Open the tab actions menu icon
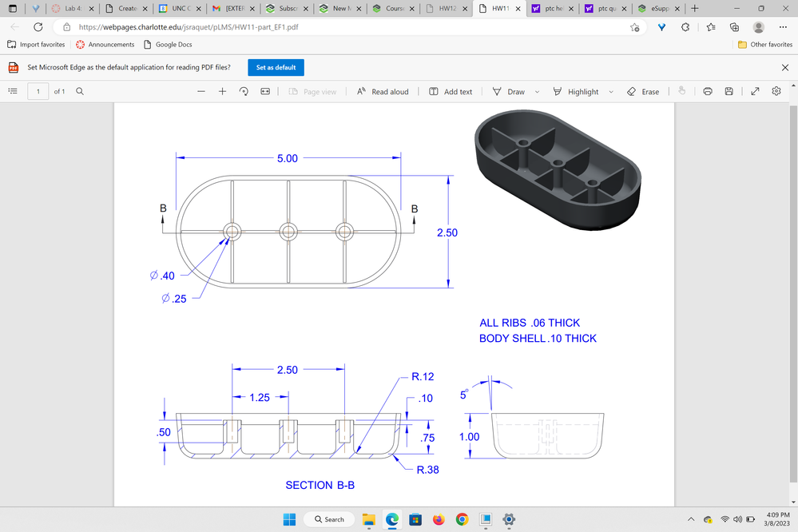This screenshot has width=798, height=532. tap(13, 8)
